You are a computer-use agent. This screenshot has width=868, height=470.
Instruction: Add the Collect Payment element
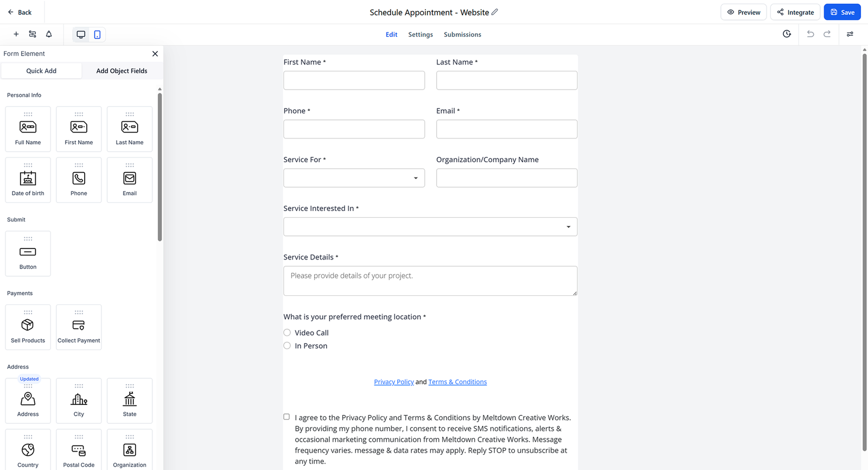pyautogui.click(x=79, y=327)
